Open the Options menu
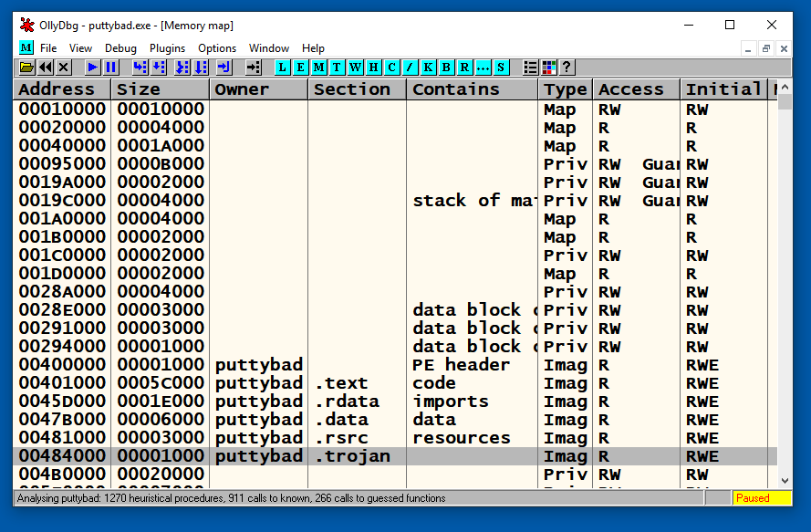Screen dimensions: 811x532 tap(217, 48)
